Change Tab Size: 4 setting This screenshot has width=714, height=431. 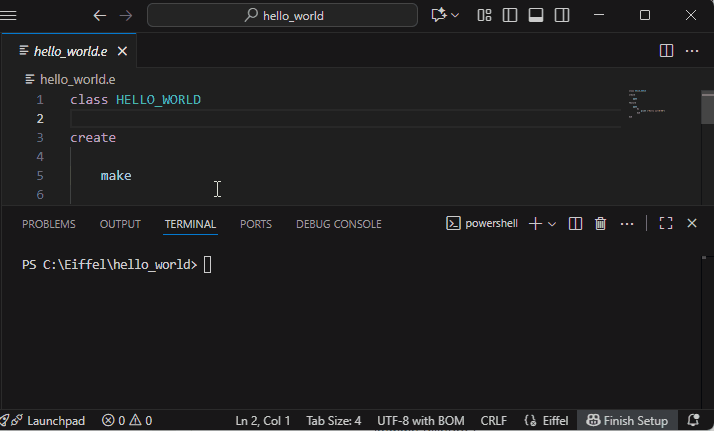[x=334, y=421]
